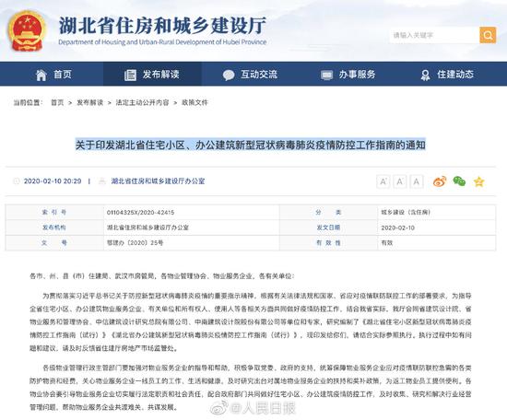
Task: Click the source icon before the office name
Action: 101,181
